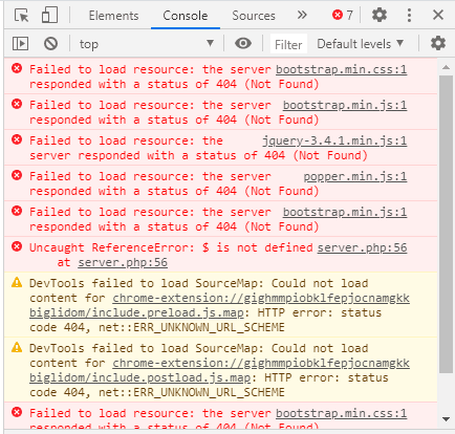Open the Default levels dropdown

361,44
